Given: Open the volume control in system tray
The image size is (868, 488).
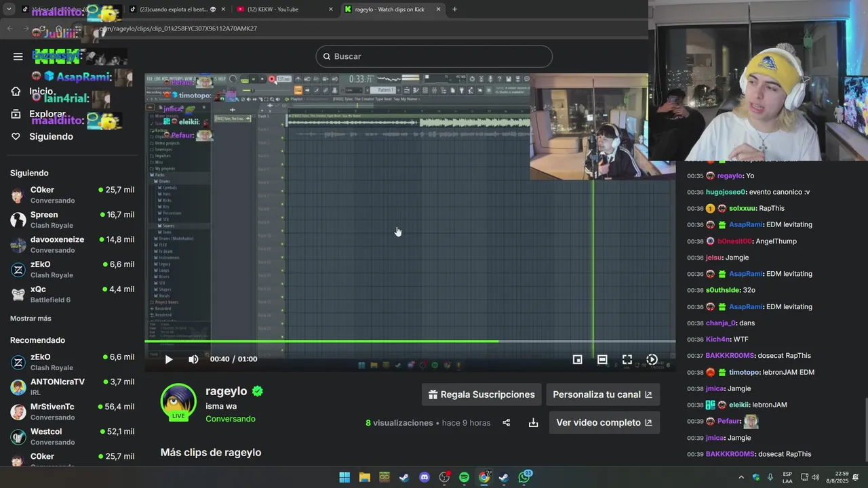Looking at the screenshot, I should (815, 477).
